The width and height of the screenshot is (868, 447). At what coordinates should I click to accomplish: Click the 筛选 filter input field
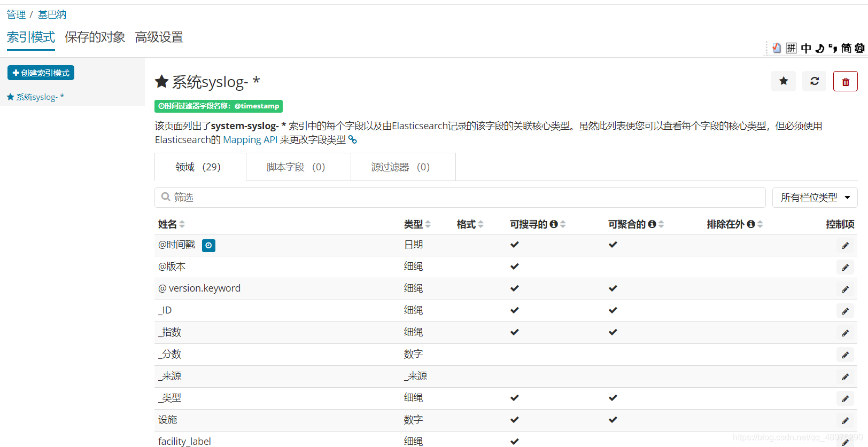460,198
